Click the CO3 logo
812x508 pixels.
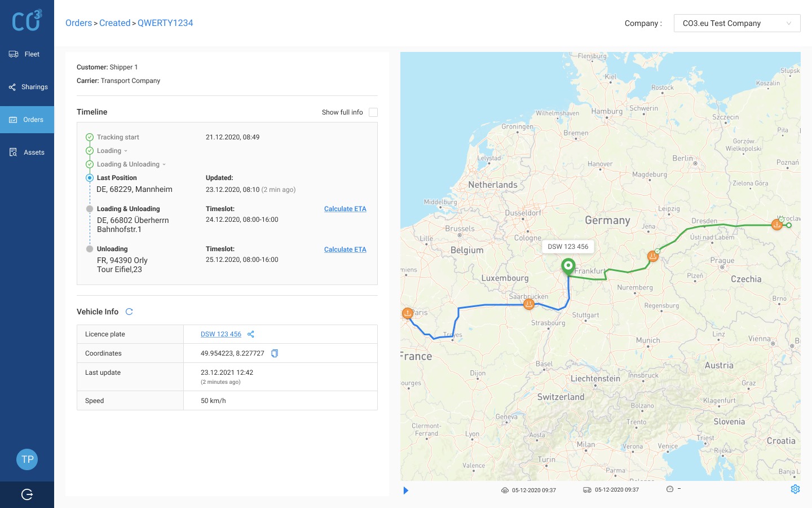point(27,20)
